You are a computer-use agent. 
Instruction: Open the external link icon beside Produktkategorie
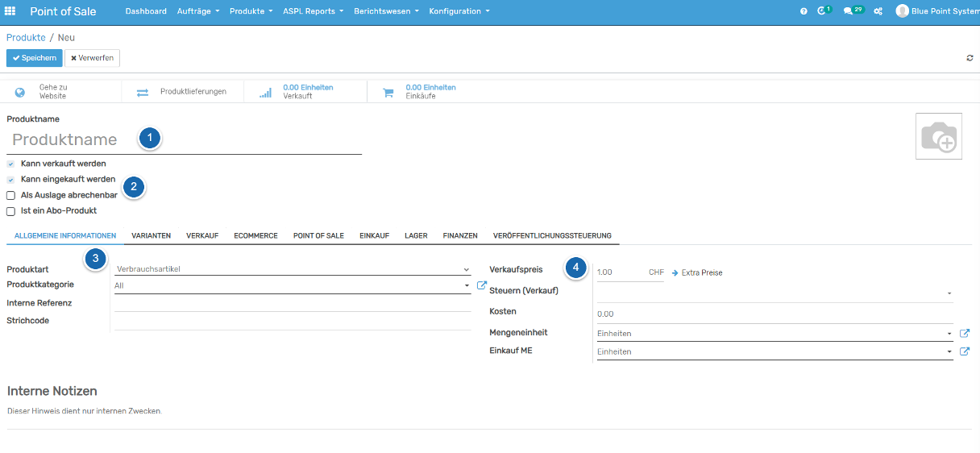point(482,285)
